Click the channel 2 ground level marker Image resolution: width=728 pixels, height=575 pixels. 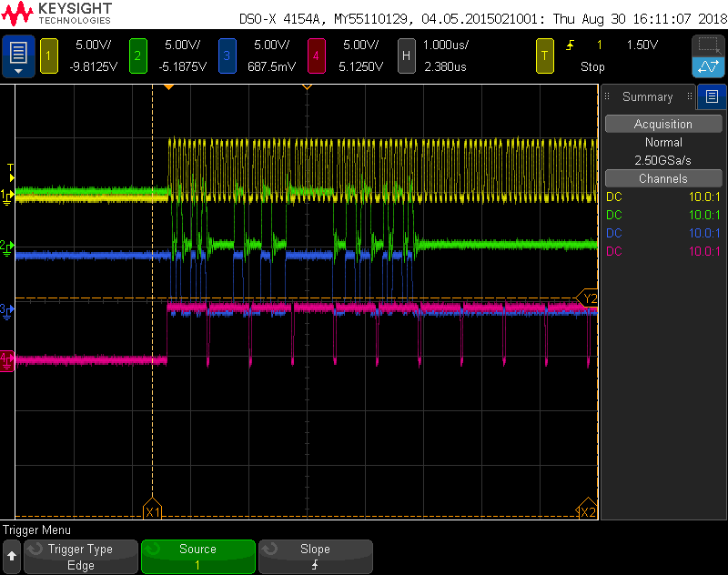pos(7,248)
